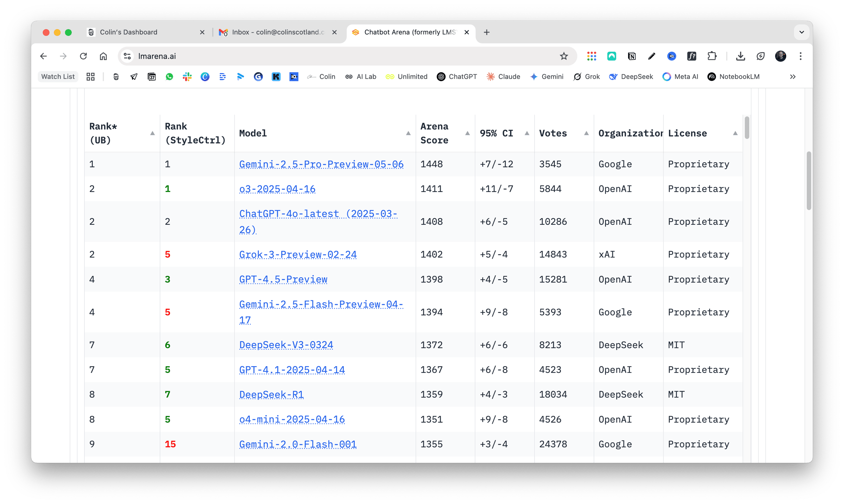Open the blue K bookmark icon
844x504 pixels.
tap(276, 77)
